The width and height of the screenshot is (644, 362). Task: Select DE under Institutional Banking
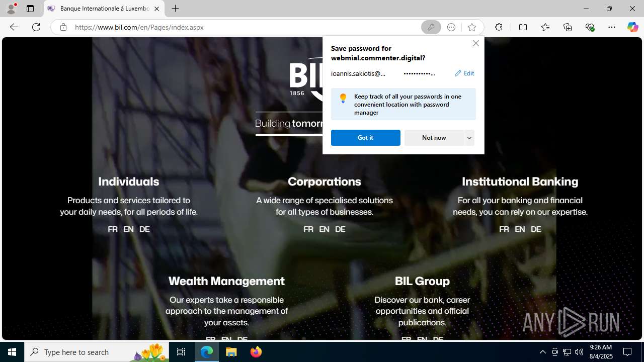coord(536,229)
